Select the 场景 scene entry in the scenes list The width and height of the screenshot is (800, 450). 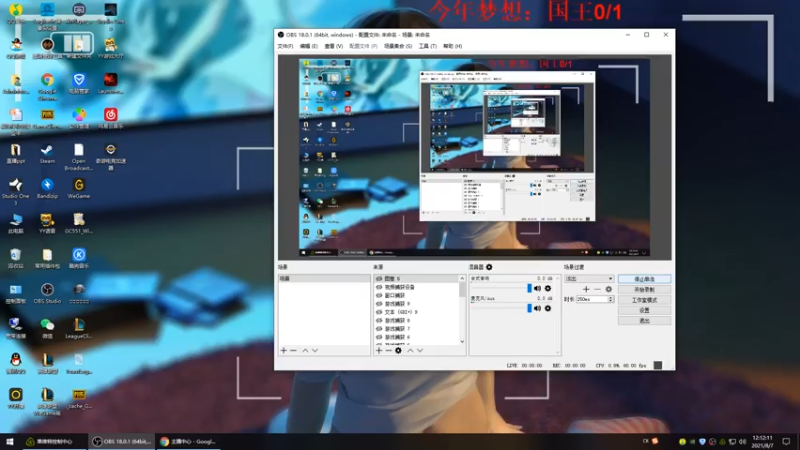(324, 279)
